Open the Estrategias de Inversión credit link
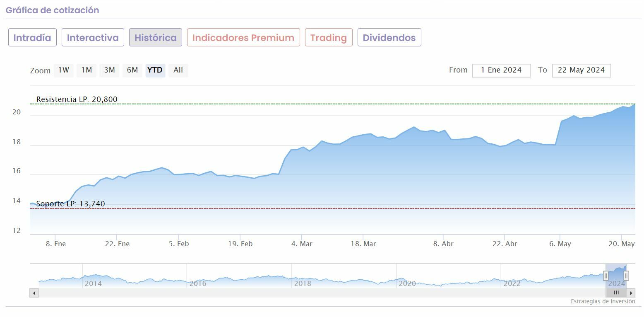Viewport: 644px width, 317px height. [x=603, y=302]
